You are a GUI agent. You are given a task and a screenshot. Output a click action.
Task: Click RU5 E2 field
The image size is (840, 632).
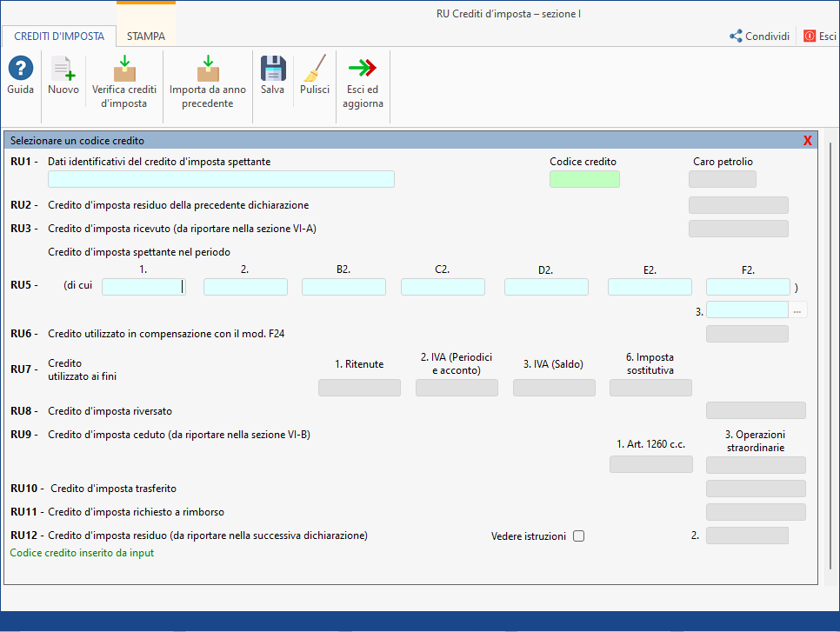click(x=650, y=287)
